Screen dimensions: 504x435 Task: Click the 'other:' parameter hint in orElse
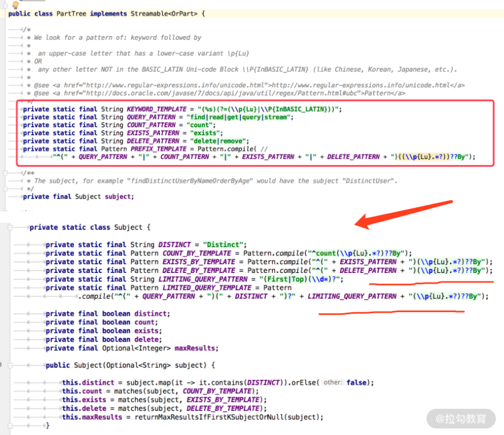333,383
